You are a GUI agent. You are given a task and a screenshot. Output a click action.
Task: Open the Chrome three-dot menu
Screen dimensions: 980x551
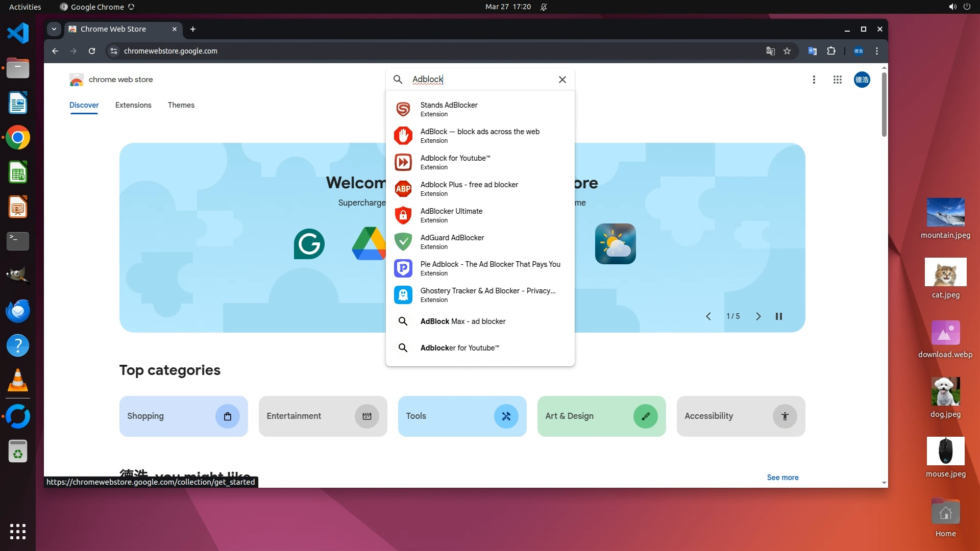[877, 51]
